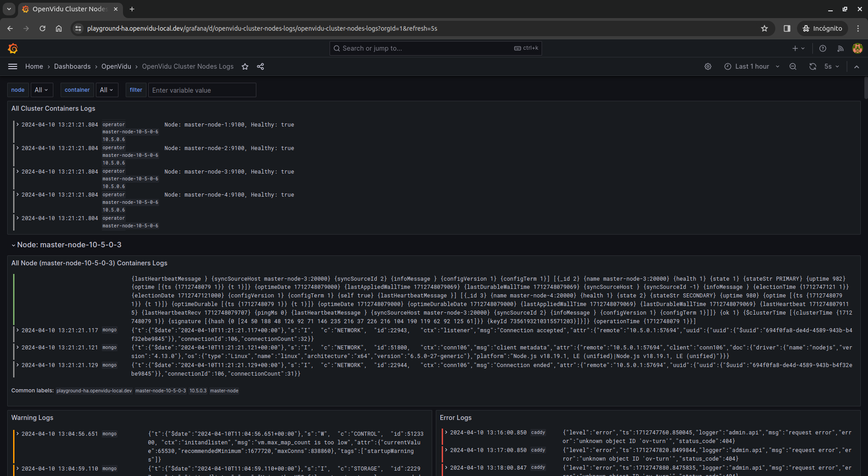The width and height of the screenshot is (868, 476).
Task: Click the filter variable value input
Action: (202, 90)
